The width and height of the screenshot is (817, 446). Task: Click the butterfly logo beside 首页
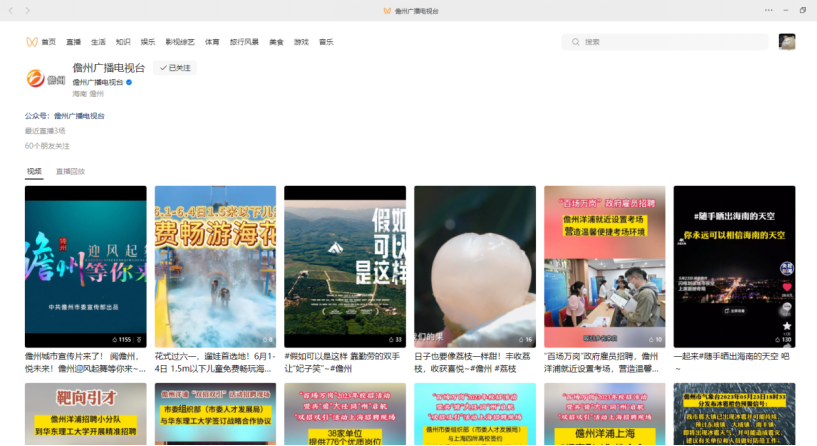coord(32,42)
